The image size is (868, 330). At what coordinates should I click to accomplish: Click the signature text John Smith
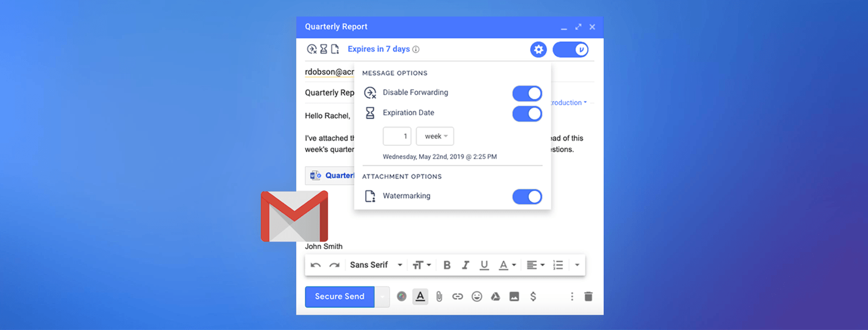point(324,246)
